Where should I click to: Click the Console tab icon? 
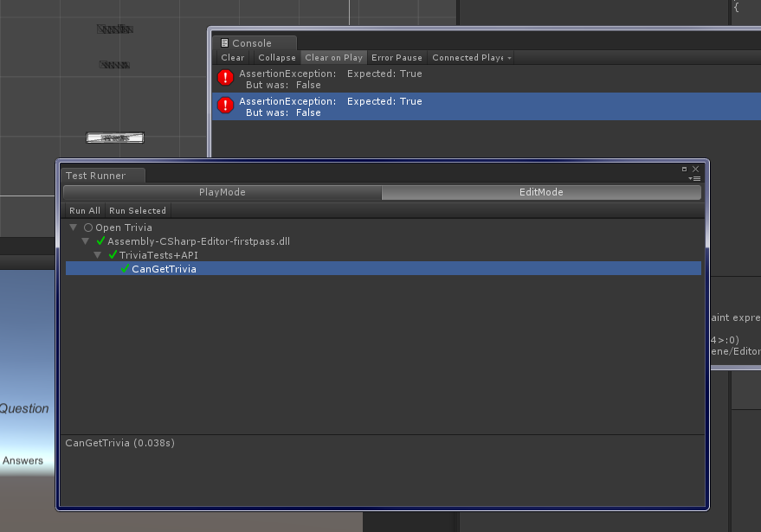[223, 42]
